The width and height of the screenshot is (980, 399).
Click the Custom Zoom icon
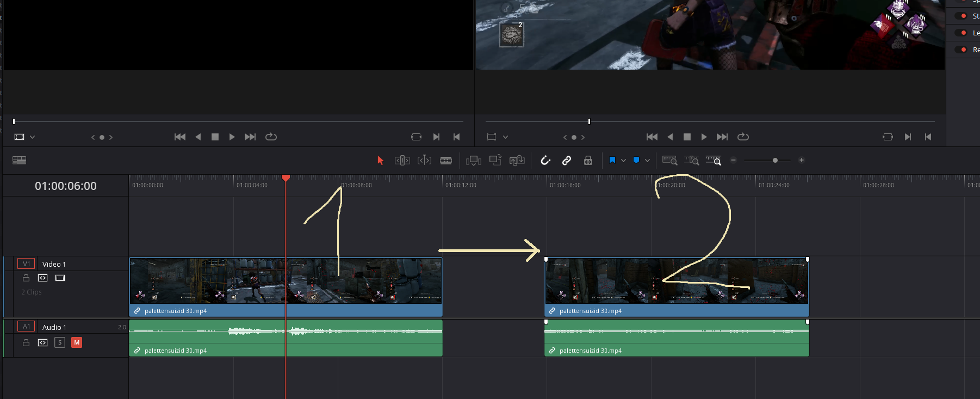(714, 160)
